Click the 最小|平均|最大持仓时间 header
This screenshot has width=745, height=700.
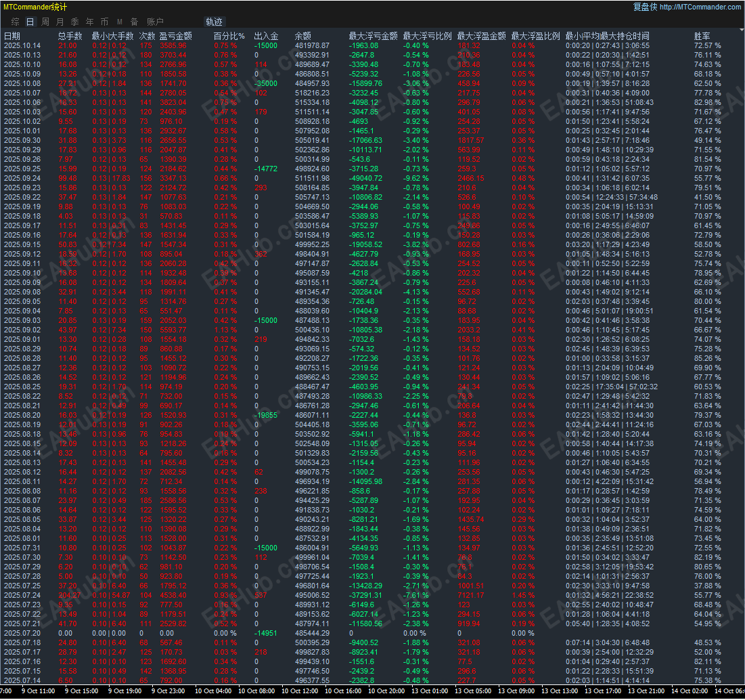pyautogui.click(x=607, y=36)
